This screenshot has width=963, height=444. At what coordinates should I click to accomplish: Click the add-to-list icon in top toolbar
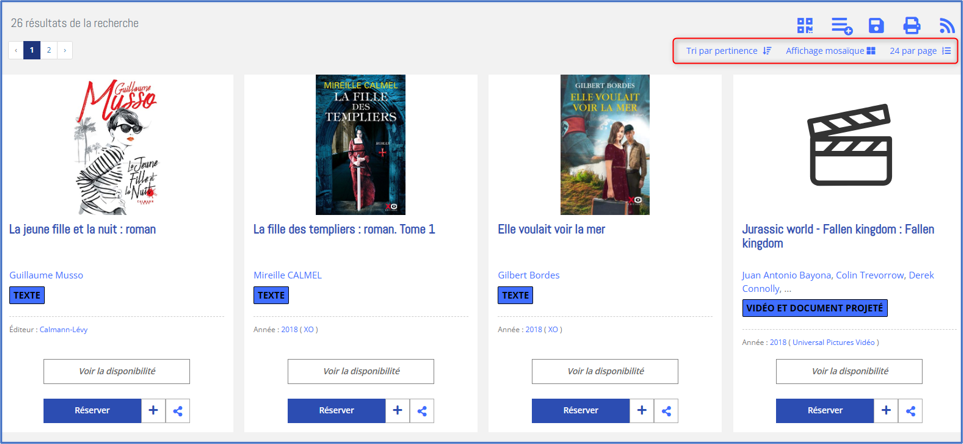coord(841,26)
